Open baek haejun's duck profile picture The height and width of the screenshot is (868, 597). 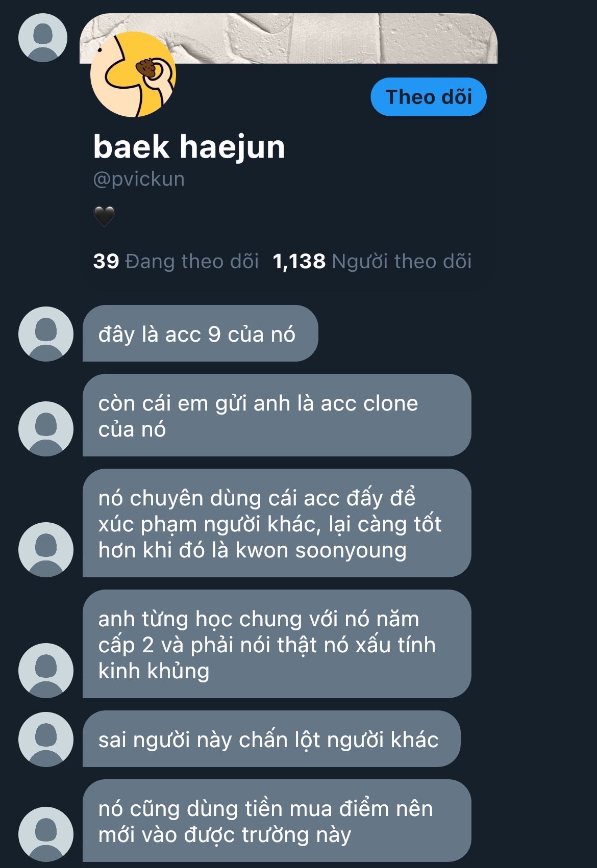133,74
